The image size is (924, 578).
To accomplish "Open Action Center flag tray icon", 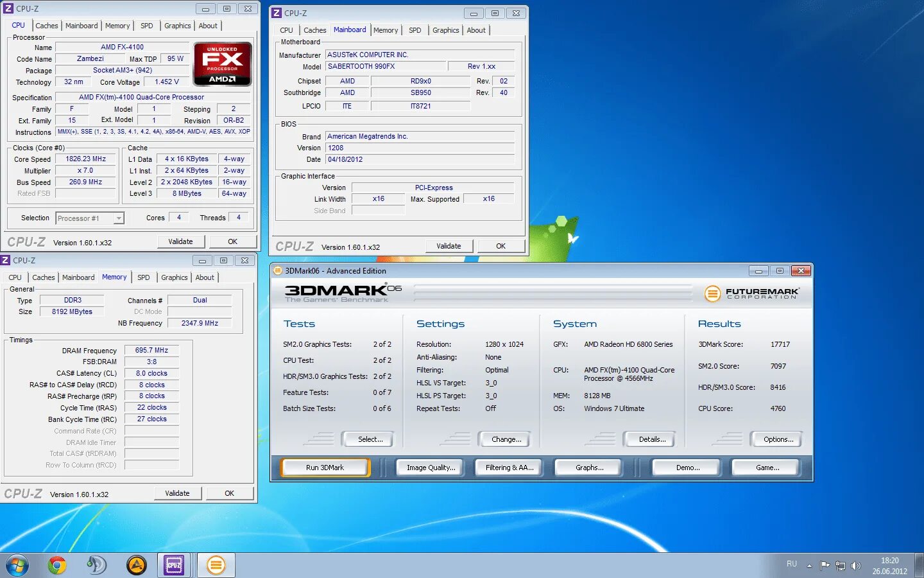I will click(825, 566).
